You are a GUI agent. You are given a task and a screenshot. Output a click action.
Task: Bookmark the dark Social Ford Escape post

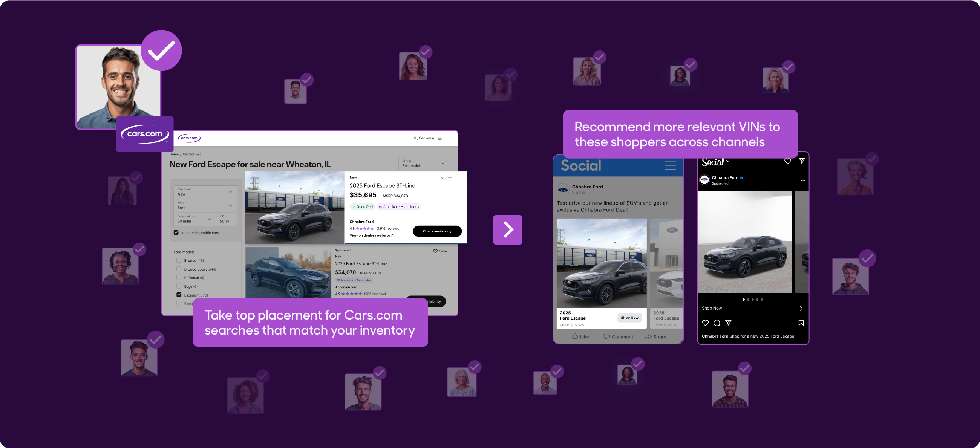801,323
